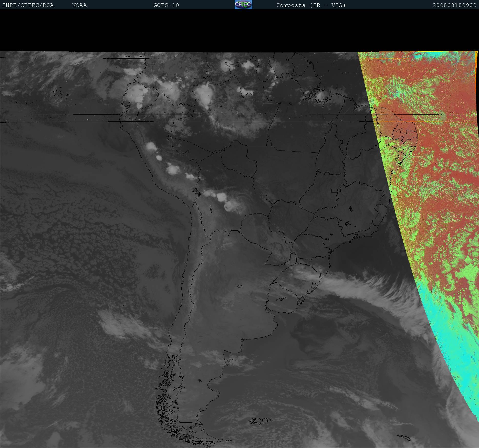The height and width of the screenshot is (448, 479).
Task: Click the "INPE/CPTEC/DSA" header text
Action: (x=28, y=5)
